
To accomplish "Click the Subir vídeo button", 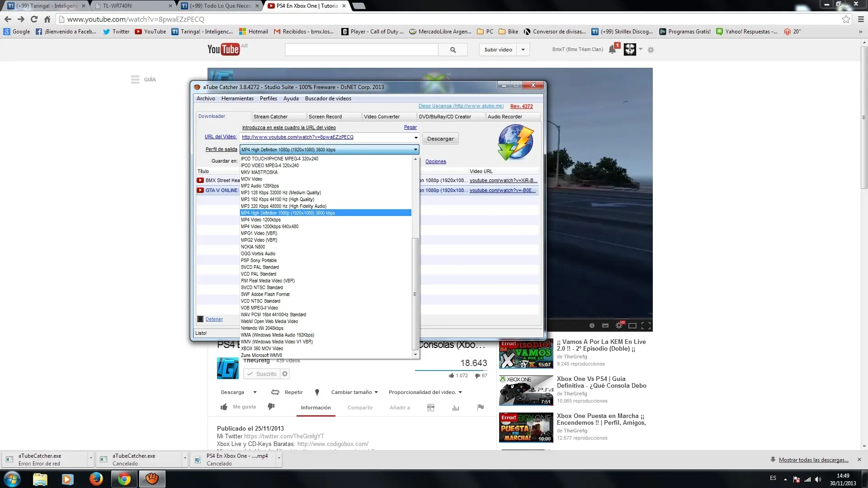I will tap(498, 50).
